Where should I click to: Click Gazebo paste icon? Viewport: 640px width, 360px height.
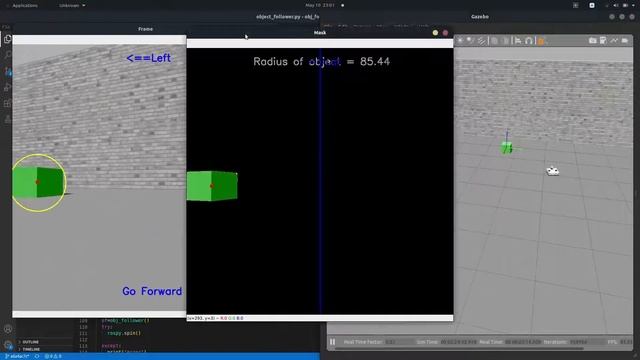pos(505,40)
